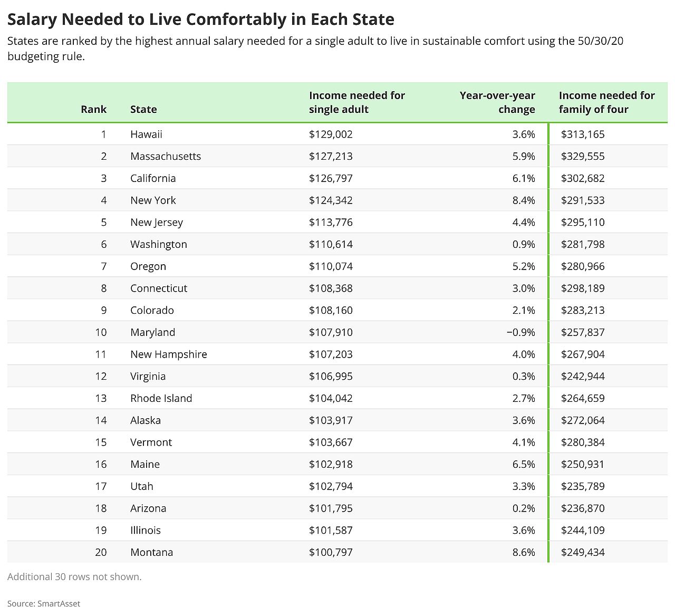Screen dimensions: 675x616
Task: Click Oregon's 5.2% change value
Action: click(x=524, y=266)
